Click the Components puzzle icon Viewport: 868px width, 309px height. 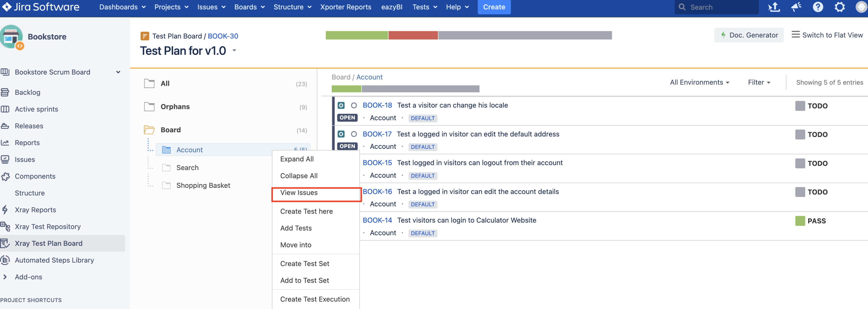click(5, 176)
